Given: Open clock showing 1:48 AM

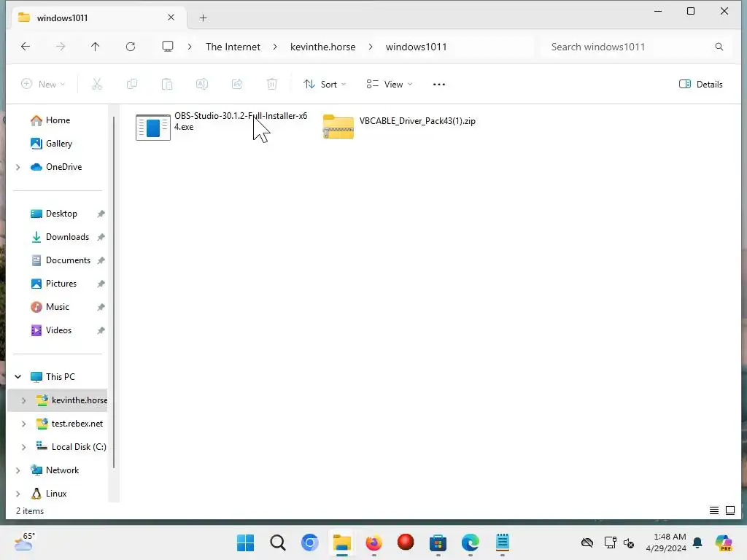Looking at the screenshot, I should [666, 542].
